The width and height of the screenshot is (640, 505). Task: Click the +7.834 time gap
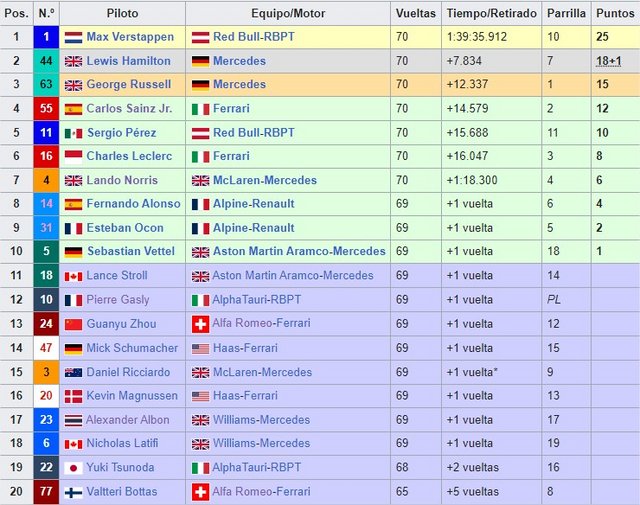coord(464,61)
